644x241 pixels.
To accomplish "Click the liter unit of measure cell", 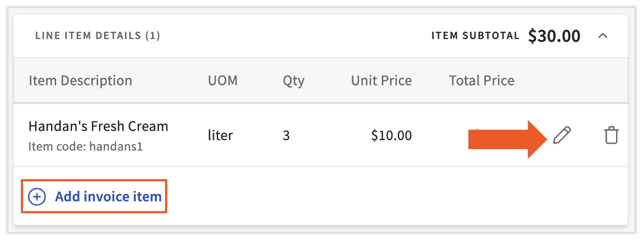I will pos(221,135).
